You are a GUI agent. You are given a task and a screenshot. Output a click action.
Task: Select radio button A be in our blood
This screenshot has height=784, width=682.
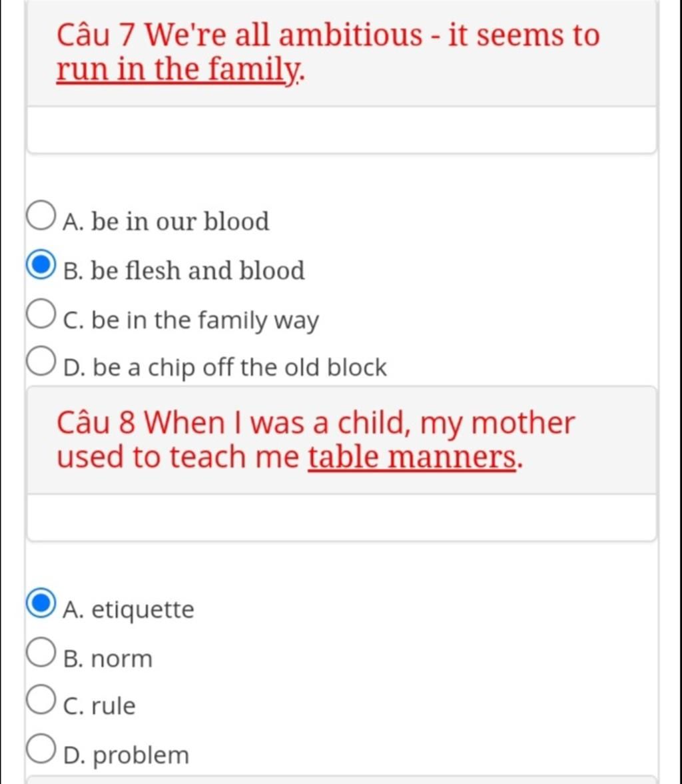tap(41, 216)
